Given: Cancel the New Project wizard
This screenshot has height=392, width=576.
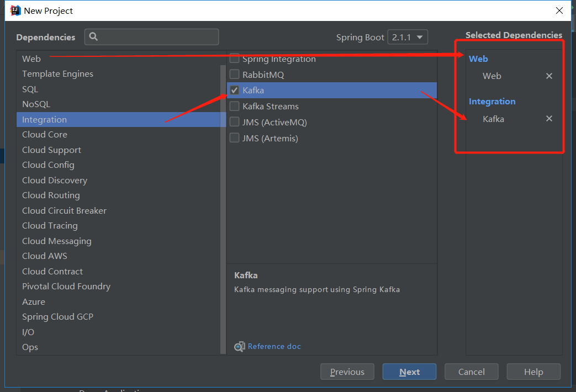Looking at the screenshot, I should 471,372.
